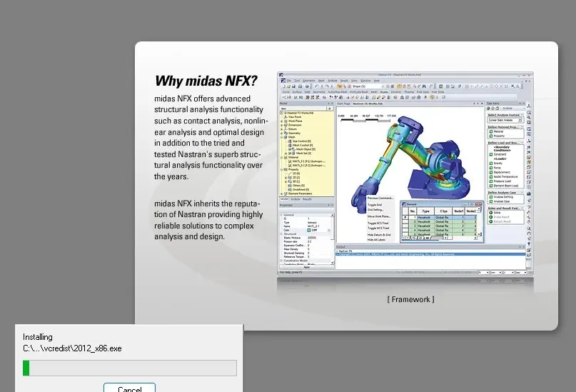Cancel the vcredist installation

coord(129,388)
